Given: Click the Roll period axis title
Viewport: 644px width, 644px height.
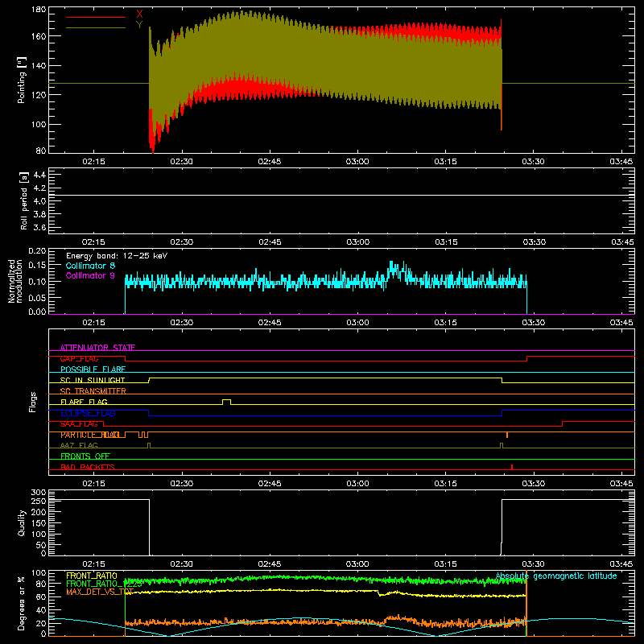Looking at the screenshot, I should click(24, 200).
